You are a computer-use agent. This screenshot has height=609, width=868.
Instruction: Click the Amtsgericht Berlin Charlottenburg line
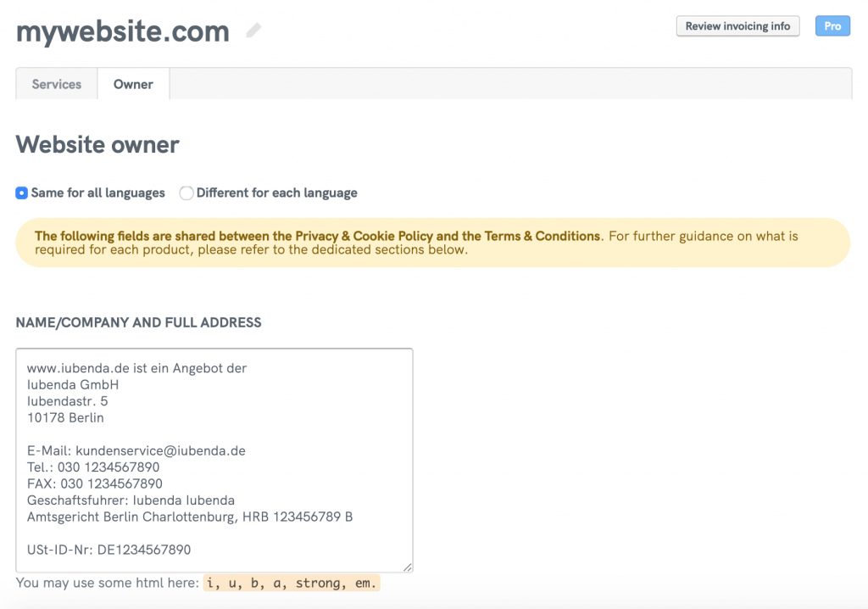(190, 517)
